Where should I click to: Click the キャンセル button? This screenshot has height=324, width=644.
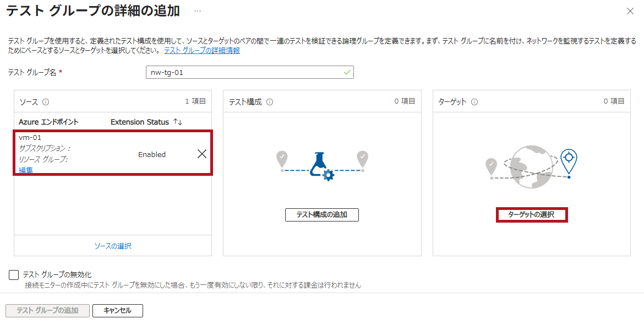pyautogui.click(x=118, y=310)
